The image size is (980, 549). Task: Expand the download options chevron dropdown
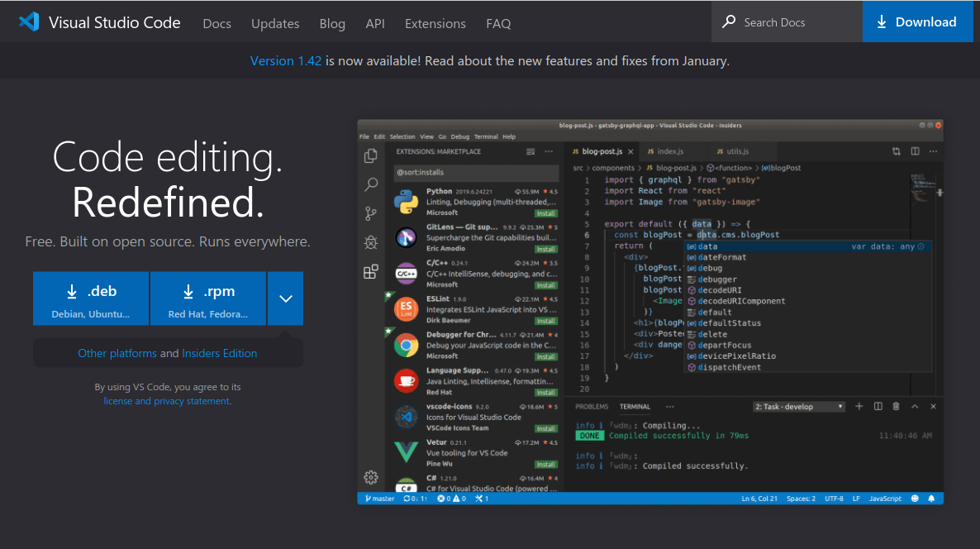click(x=286, y=298)
